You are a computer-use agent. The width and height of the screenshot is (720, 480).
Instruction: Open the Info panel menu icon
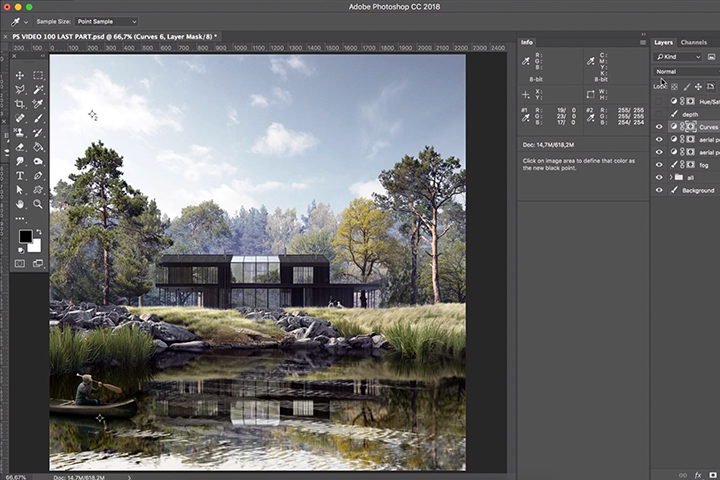(643, 42)
